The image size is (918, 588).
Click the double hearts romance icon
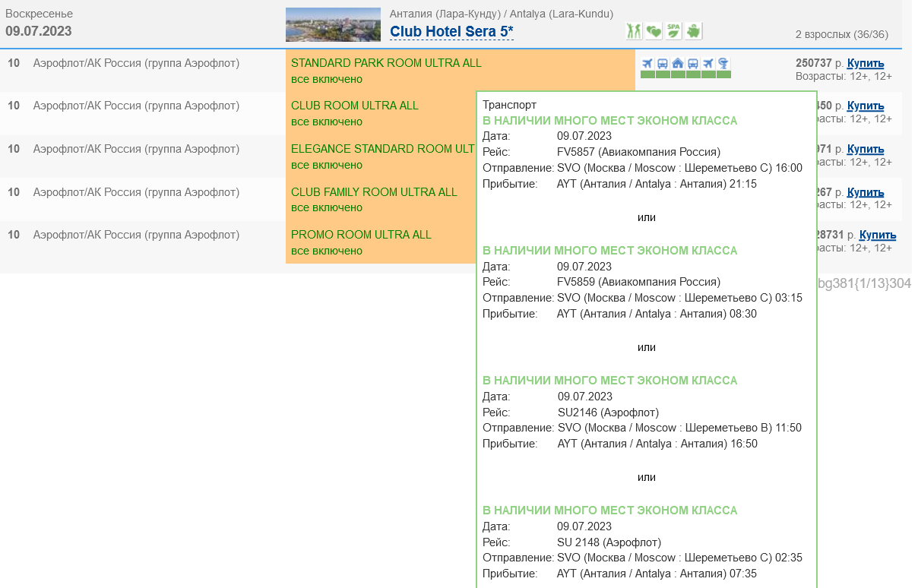pos(654,31)
